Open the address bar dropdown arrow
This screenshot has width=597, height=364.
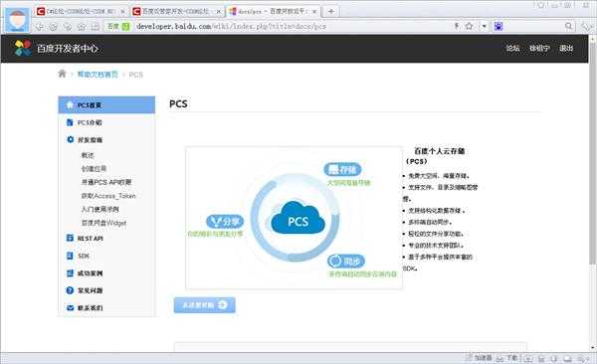(484, 26)
